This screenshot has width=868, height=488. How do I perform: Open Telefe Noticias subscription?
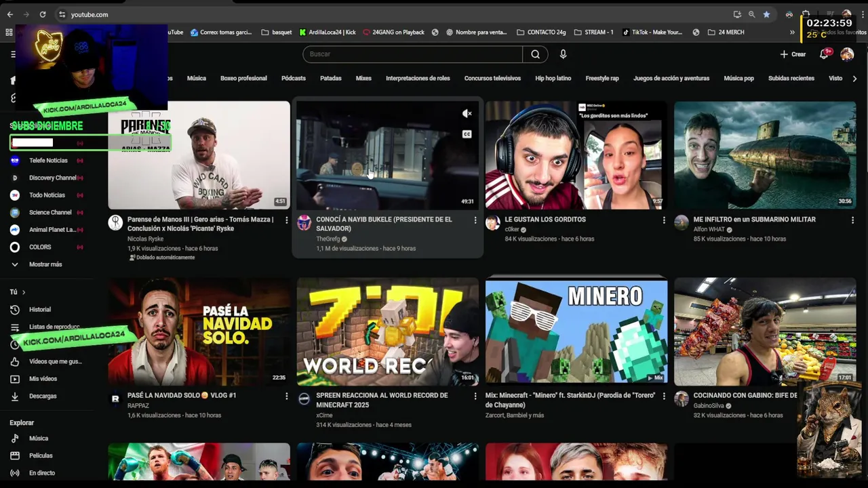(48, 161)
